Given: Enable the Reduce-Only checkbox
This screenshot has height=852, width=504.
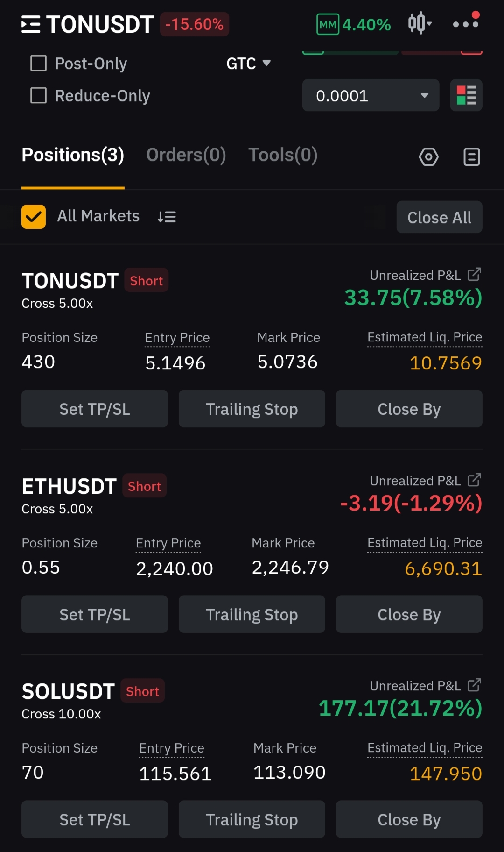Looking at the screenshot, I should (38, 95).
